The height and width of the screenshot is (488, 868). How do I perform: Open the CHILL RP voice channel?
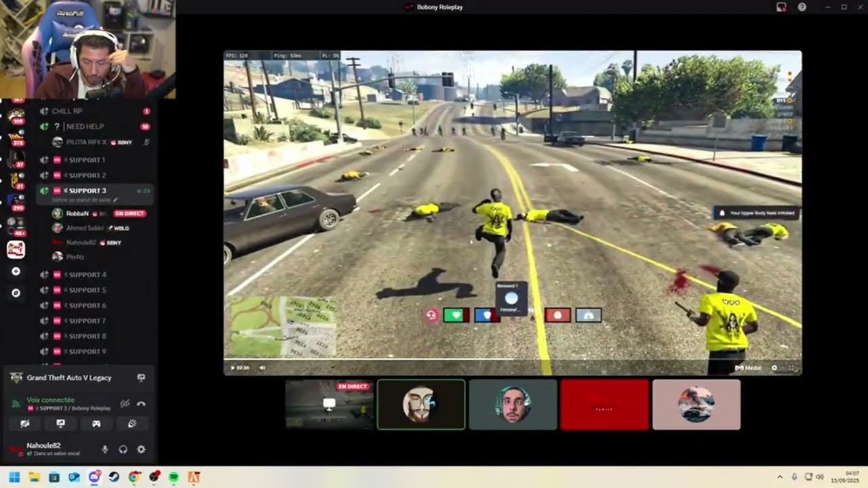95,111
